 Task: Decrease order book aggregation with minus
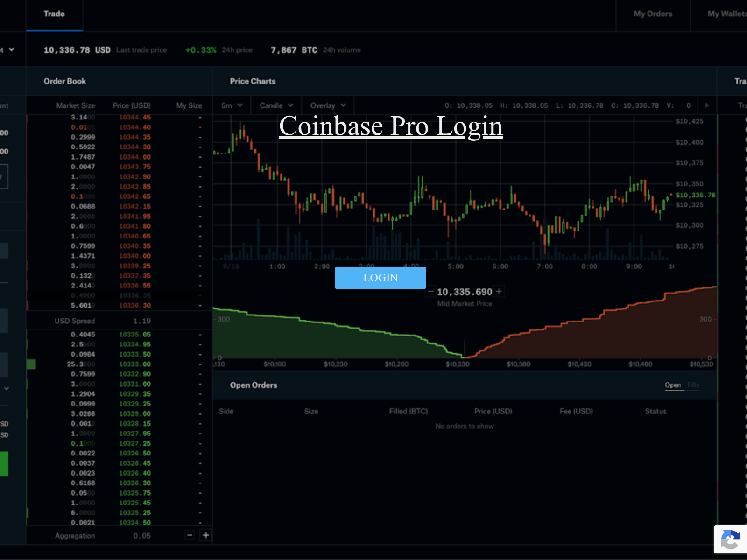click(190, 535)
